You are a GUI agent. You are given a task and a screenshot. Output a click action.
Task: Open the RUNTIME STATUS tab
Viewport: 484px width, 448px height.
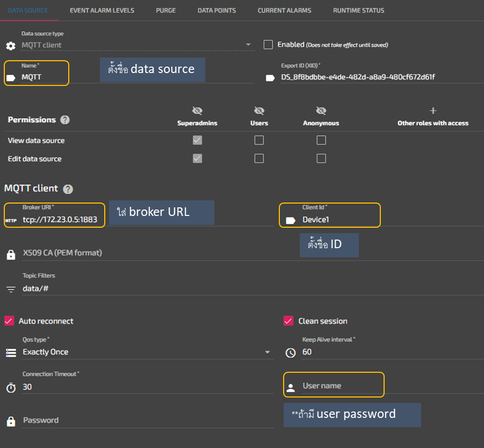coord(358,10)
